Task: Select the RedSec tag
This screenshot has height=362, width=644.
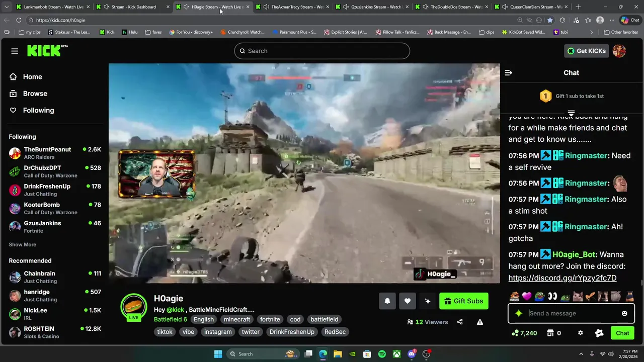Action: [335, 332]
